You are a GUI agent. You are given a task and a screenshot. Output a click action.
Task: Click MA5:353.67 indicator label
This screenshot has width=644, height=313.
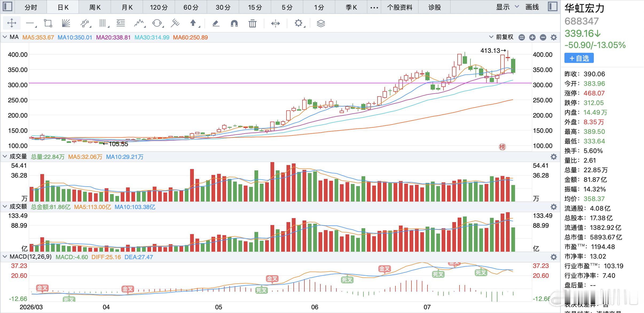38,37
